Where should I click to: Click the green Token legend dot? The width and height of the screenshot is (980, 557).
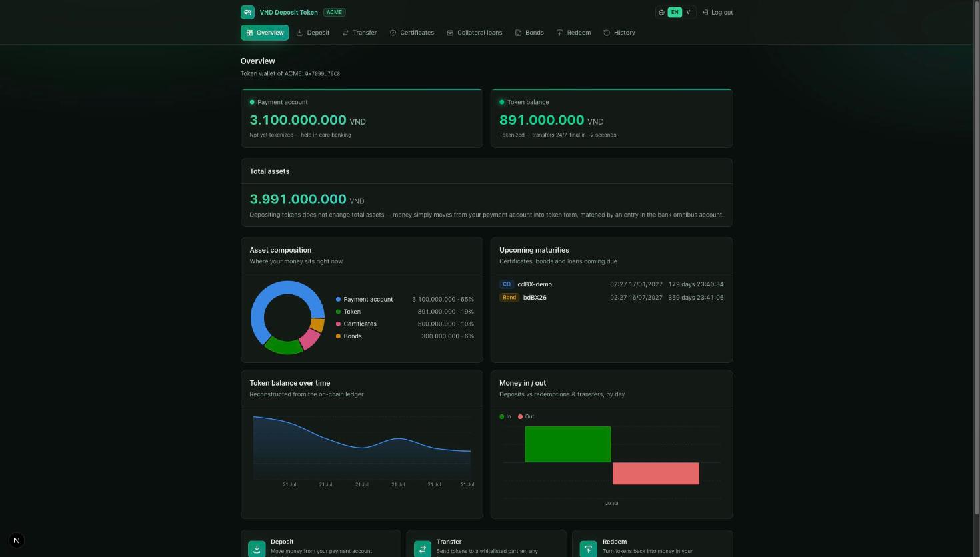(338, 312)
